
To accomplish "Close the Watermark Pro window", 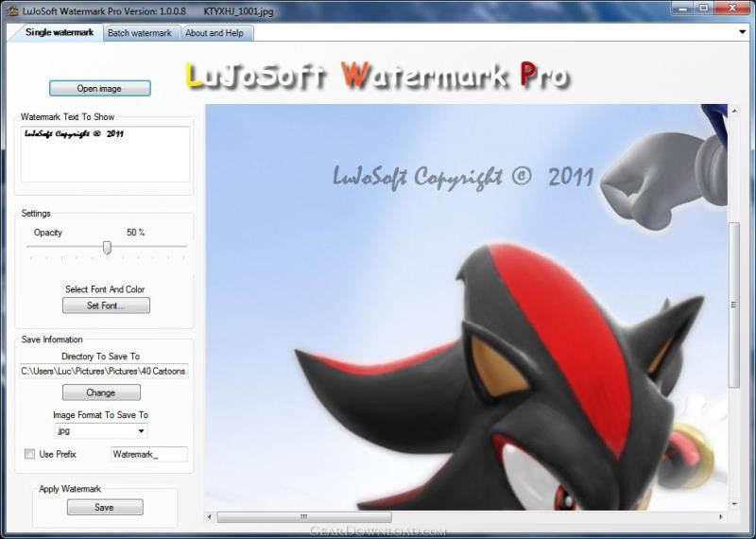I will pos(732,8).
